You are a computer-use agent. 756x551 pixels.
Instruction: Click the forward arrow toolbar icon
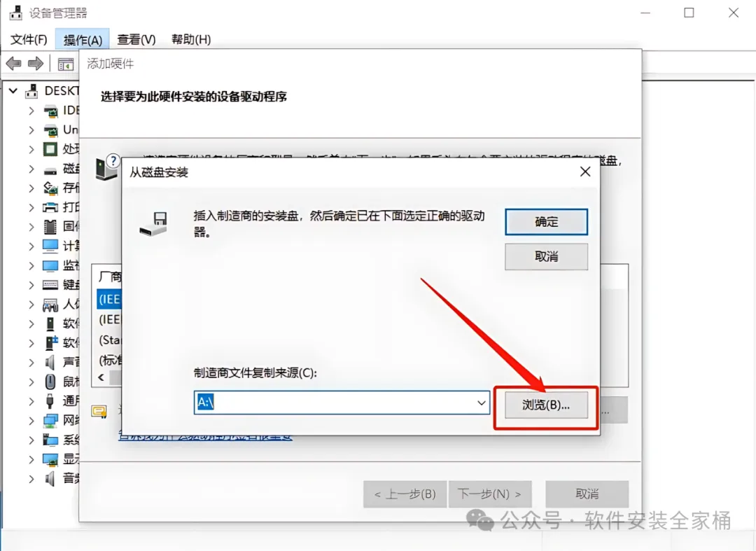pyautogui.click(x=36, y=63)
